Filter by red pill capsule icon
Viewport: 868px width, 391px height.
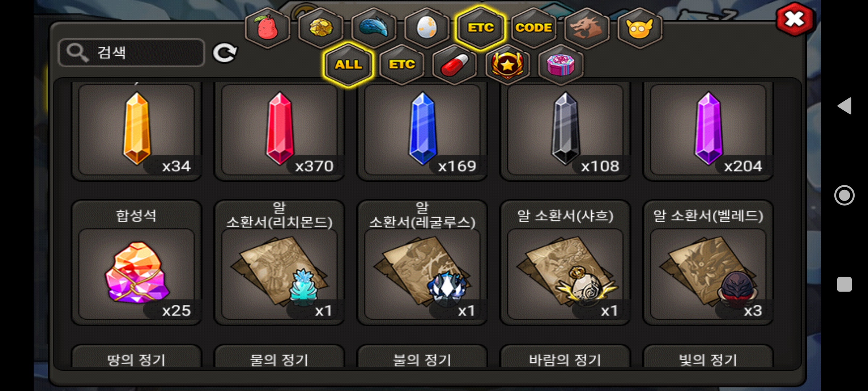pyautogui.click(x=455, y=64)
